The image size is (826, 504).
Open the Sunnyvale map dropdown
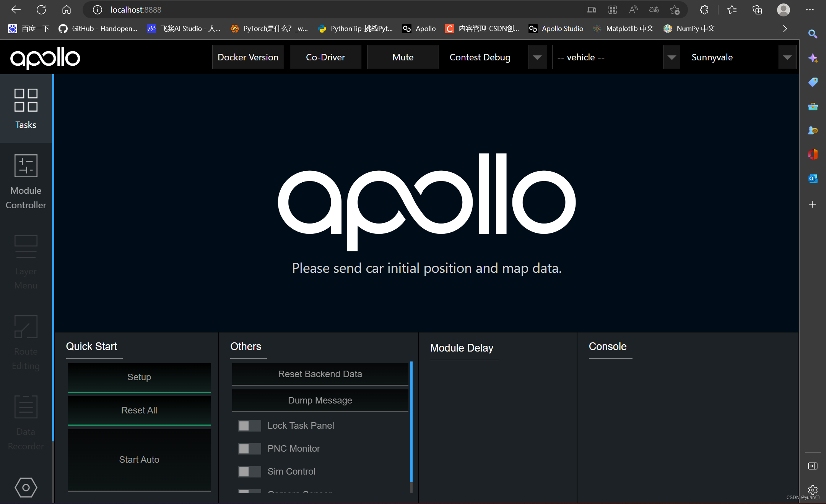coord(787,57)
